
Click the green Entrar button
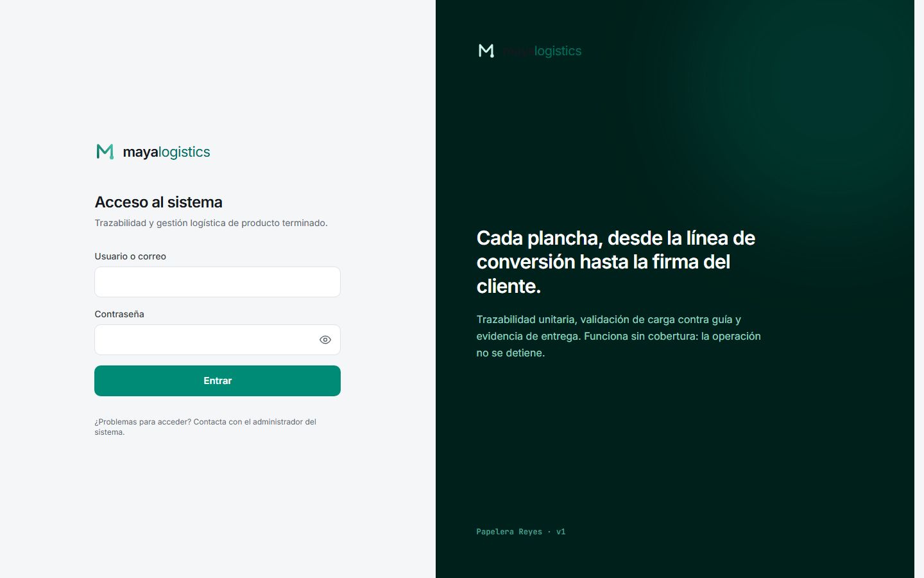(217, 381)
